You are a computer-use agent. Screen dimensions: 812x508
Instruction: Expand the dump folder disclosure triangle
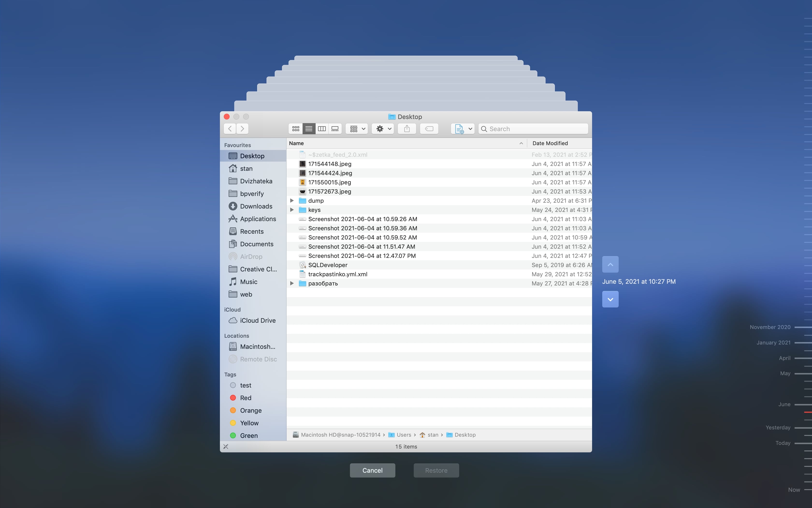(x=292, y=201)
